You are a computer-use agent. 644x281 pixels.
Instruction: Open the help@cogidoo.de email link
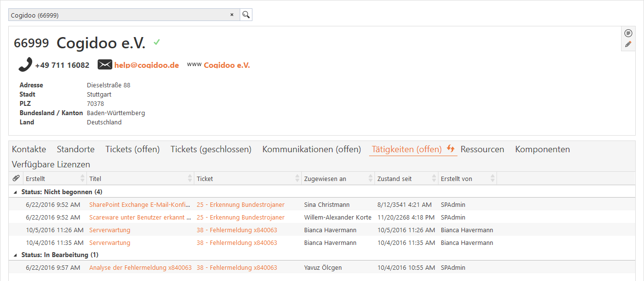(146, 65)
